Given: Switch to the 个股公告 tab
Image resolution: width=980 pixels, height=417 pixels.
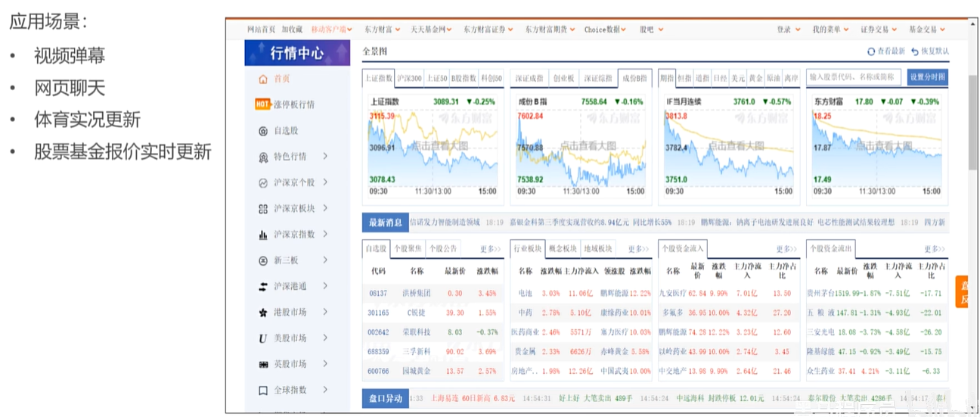Looking at the screenshot, I should point(443,248).
